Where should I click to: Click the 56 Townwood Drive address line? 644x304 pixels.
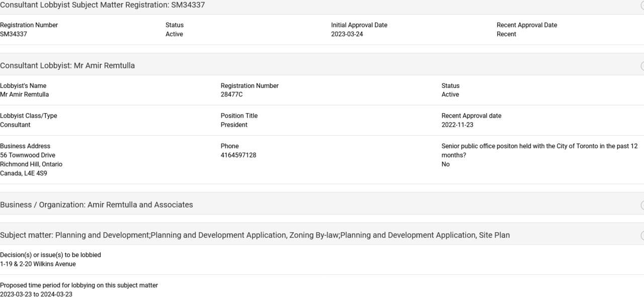pos(28,155)
